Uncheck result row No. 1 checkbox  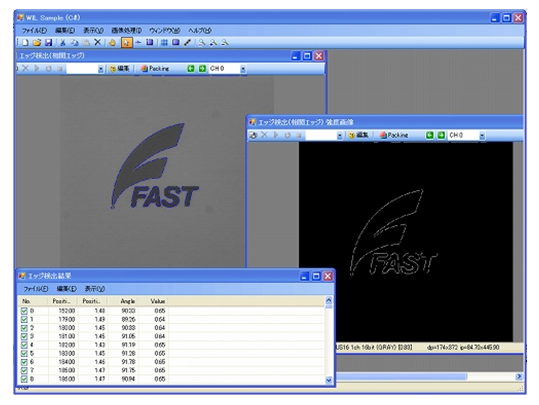coord(24,319)
